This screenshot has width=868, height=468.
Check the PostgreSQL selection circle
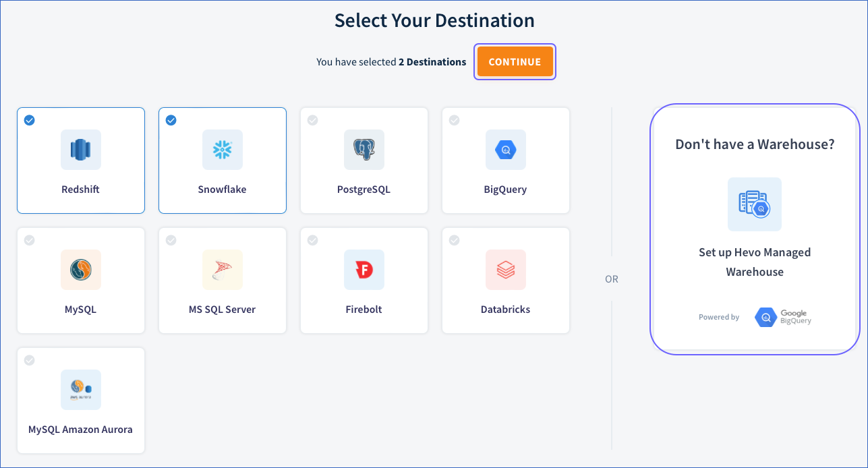click(x=312, y=120)
